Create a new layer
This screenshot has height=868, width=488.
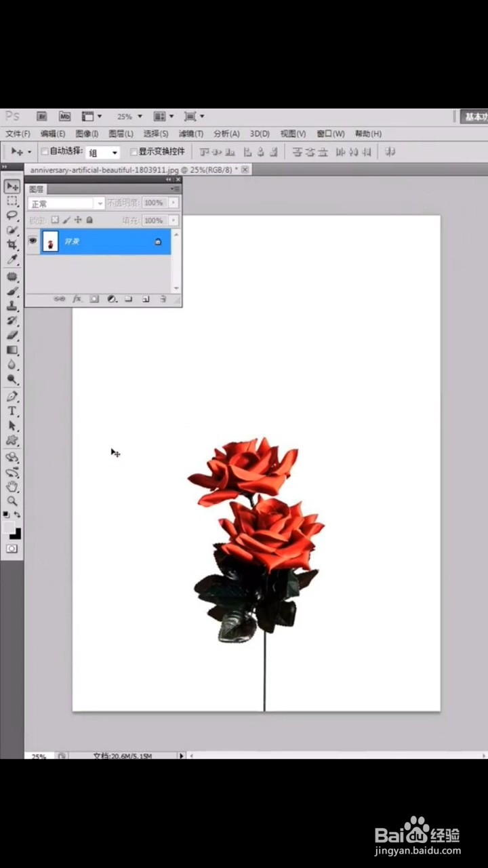[146, 299]
